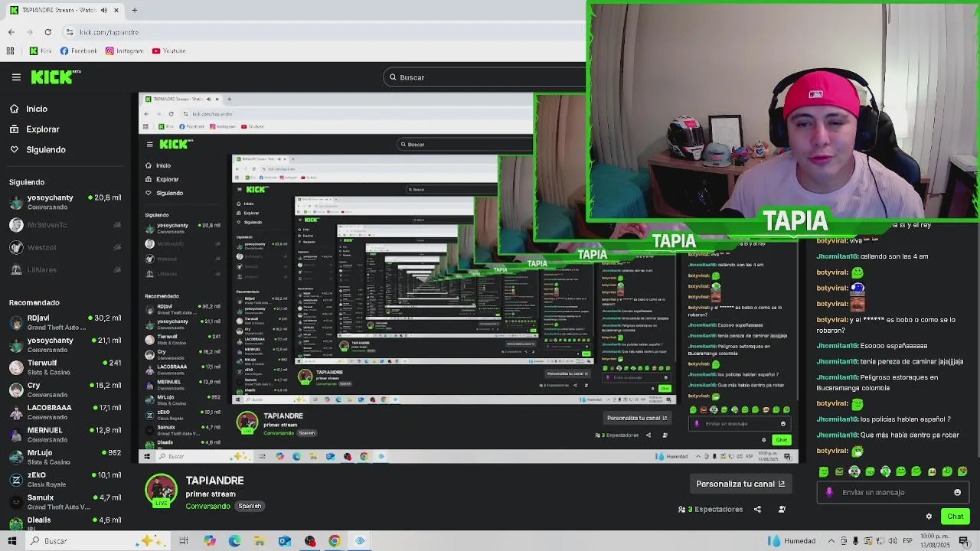Click the browser forward arrow
The width and height of the screenshot is (980, 551).
[29, 32]
